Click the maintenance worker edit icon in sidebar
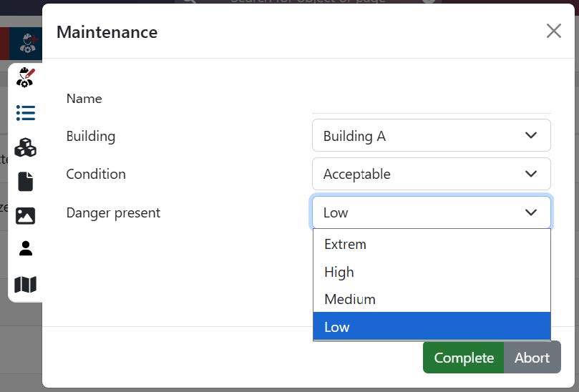 pos(26,77)
